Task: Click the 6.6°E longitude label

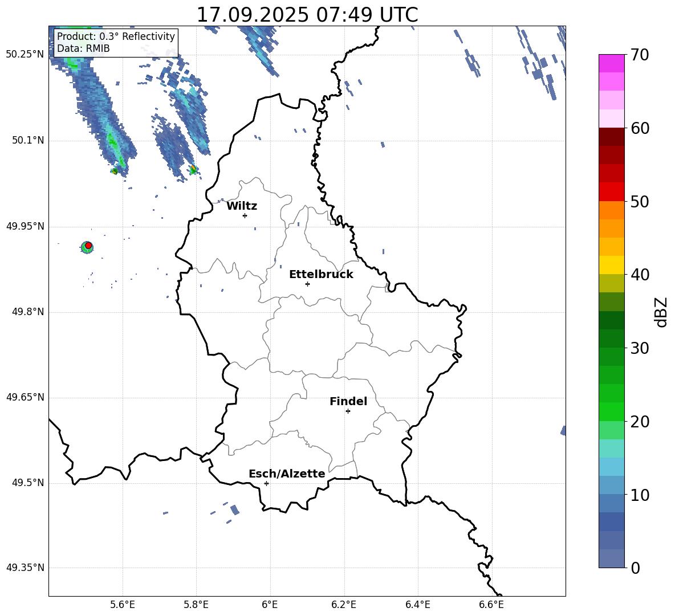Action: (x=491, y=605)
